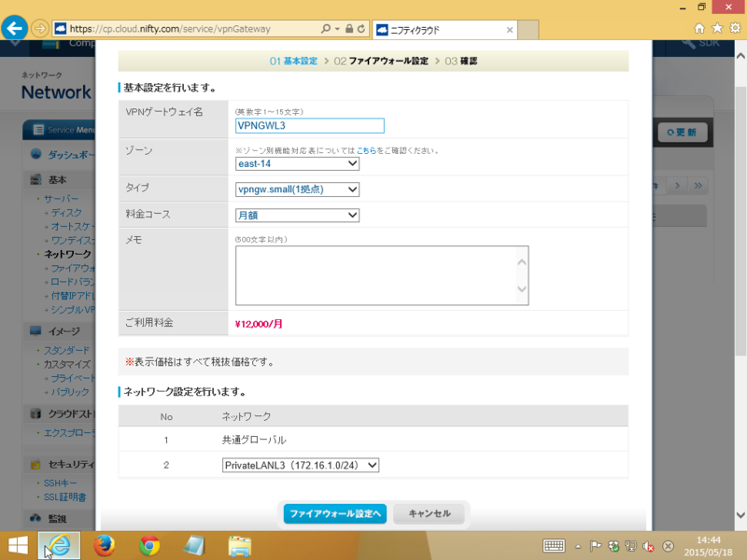The width and height of the screenshot is (747, 560).
Task: Open the notepad-like taskbar app icon
Action: [x=194, y=546]
